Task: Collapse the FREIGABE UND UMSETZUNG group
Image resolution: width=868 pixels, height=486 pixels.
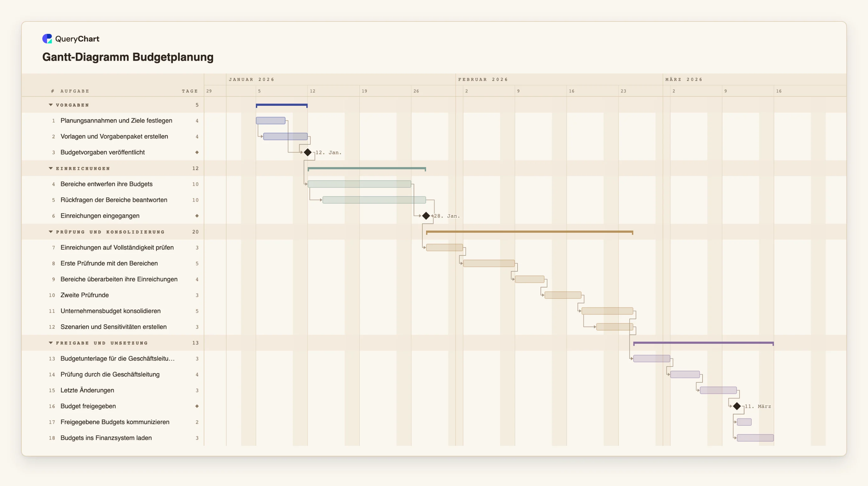Action: tap(51, 343)
